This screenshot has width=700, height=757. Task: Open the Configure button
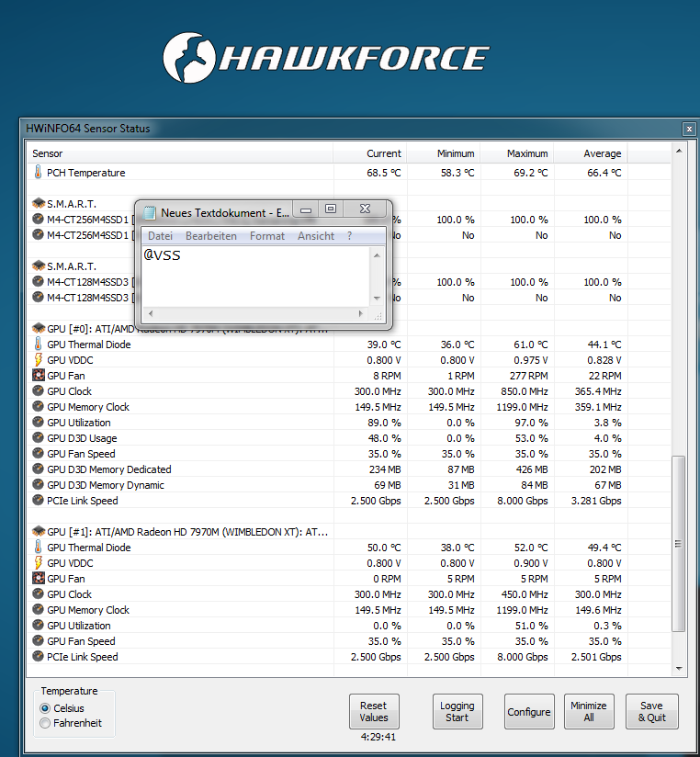[x=529, y=711]
